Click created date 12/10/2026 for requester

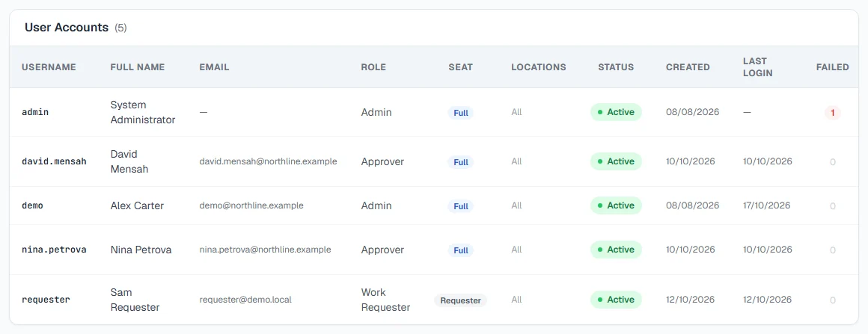coord(691,299)
